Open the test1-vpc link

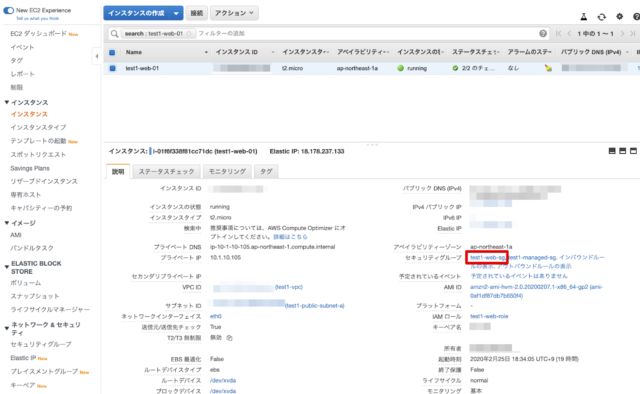click(289, 287)
